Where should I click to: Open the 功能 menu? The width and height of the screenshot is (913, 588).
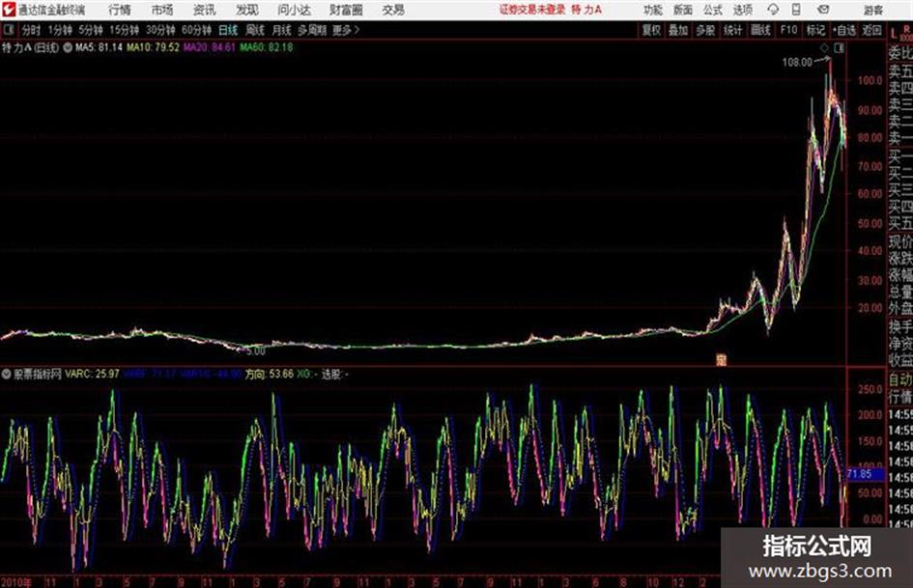tap(653, 10)
